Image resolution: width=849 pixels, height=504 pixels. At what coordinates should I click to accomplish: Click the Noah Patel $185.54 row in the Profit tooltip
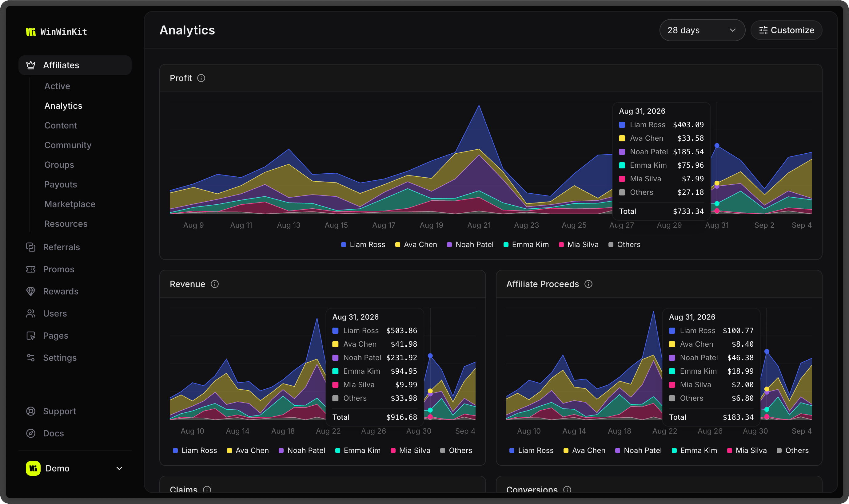[x=661, y=152]
